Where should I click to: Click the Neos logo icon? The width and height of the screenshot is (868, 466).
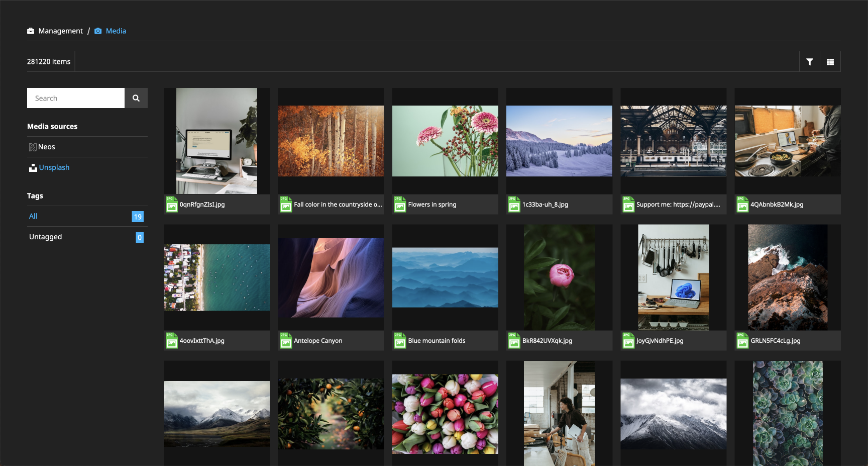coord(33,147)
